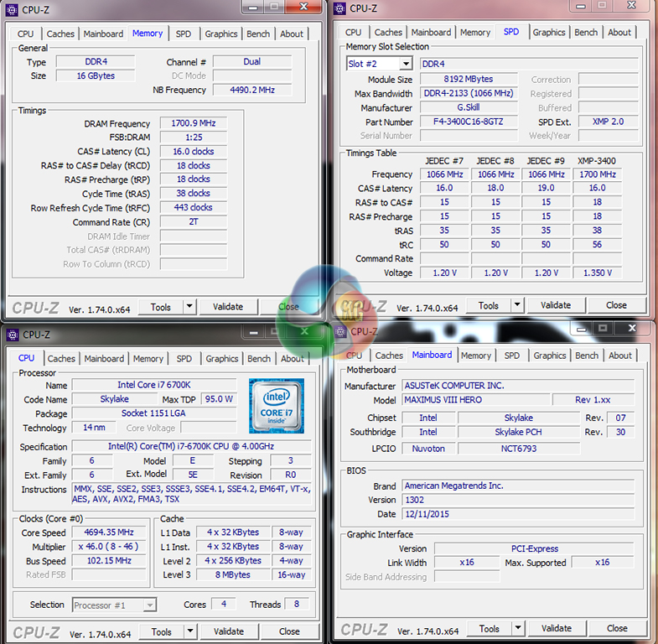Open the Tools dropdown arrow in the Mainboard window
The height and width of the screenshot is (644, 658).
518,628
